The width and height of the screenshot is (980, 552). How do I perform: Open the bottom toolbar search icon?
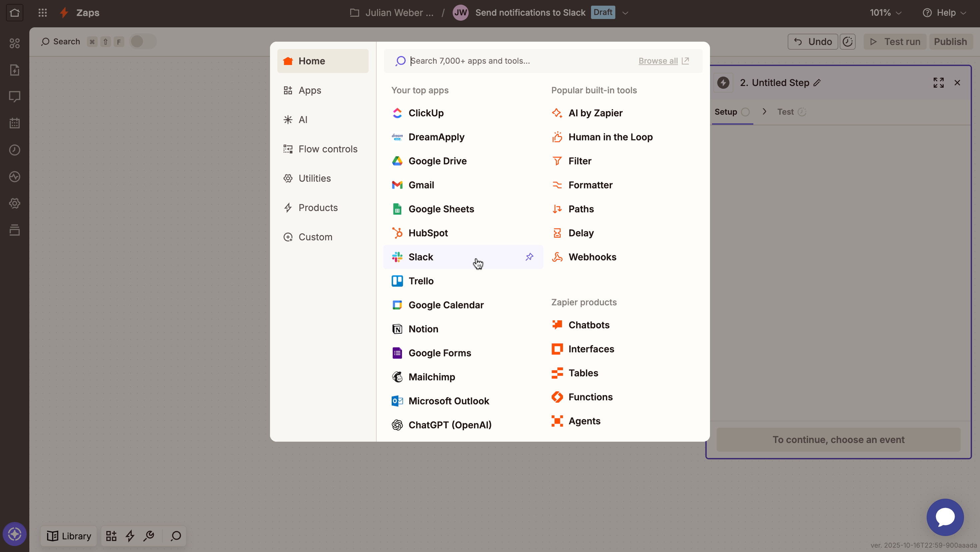pyautogui.click(x=176, y=536)
